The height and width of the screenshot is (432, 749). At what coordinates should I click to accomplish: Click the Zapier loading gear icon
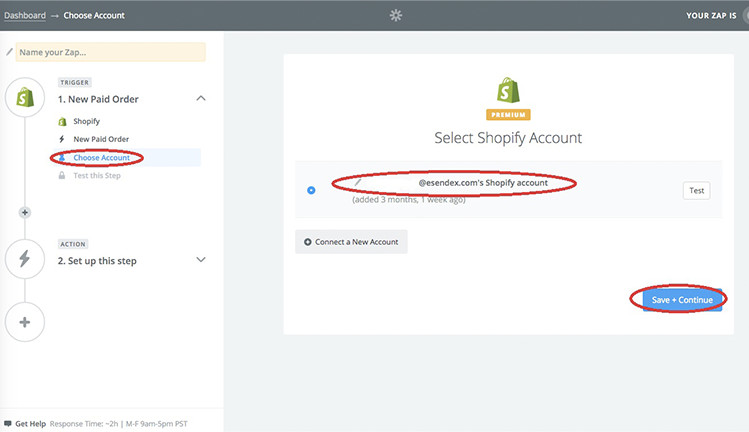click(x=396, y=15)
